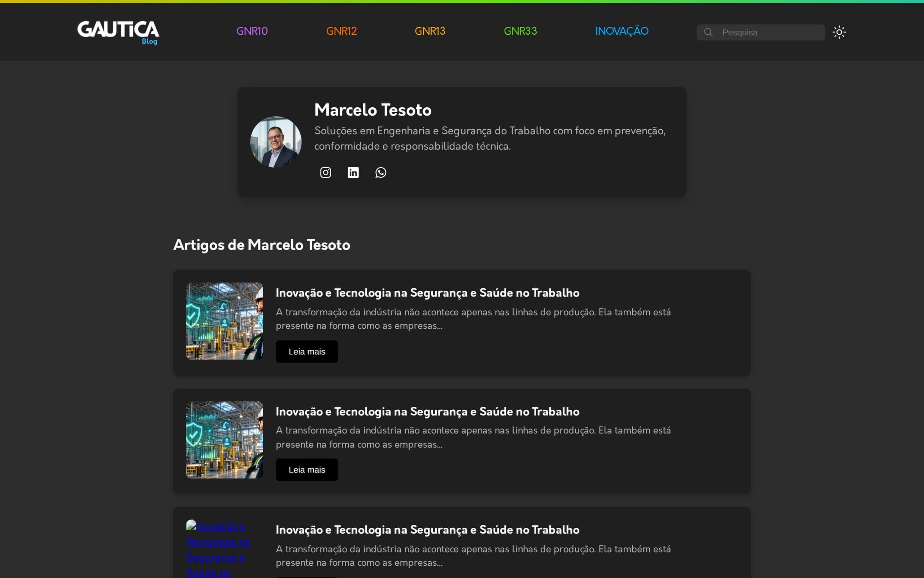Open the GNR13 menu section
This screenshot has width=924, height=578.
coord(430,31)
